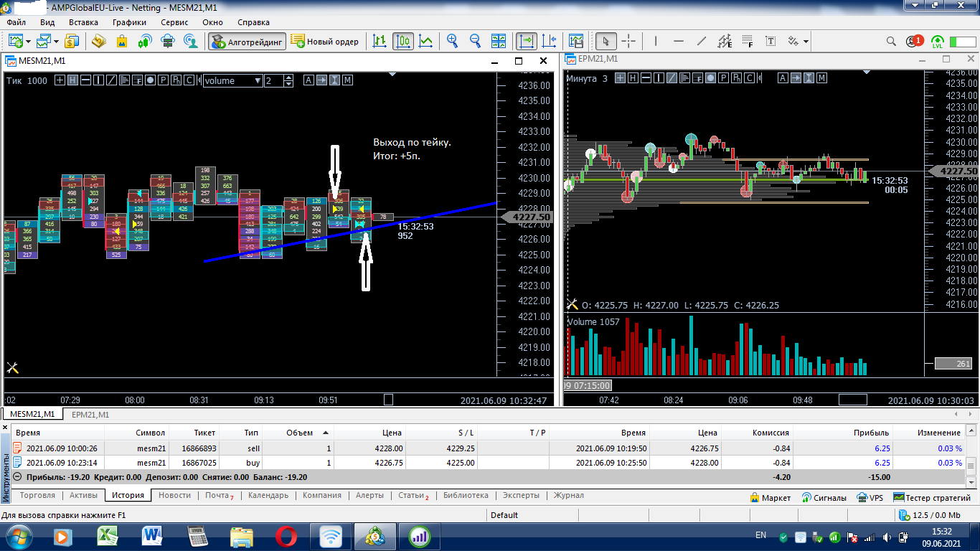Image resolution: width=980 pixels, height=551 pixels.
Task: Select the trendline drawing tool
Action: point(702,41)
